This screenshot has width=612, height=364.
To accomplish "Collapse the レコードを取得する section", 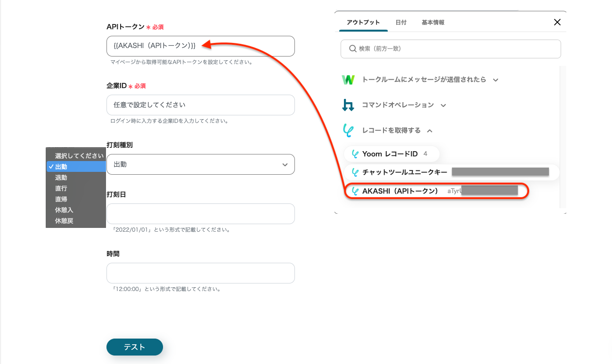I will pyautogui.click(x=430, y=131).
